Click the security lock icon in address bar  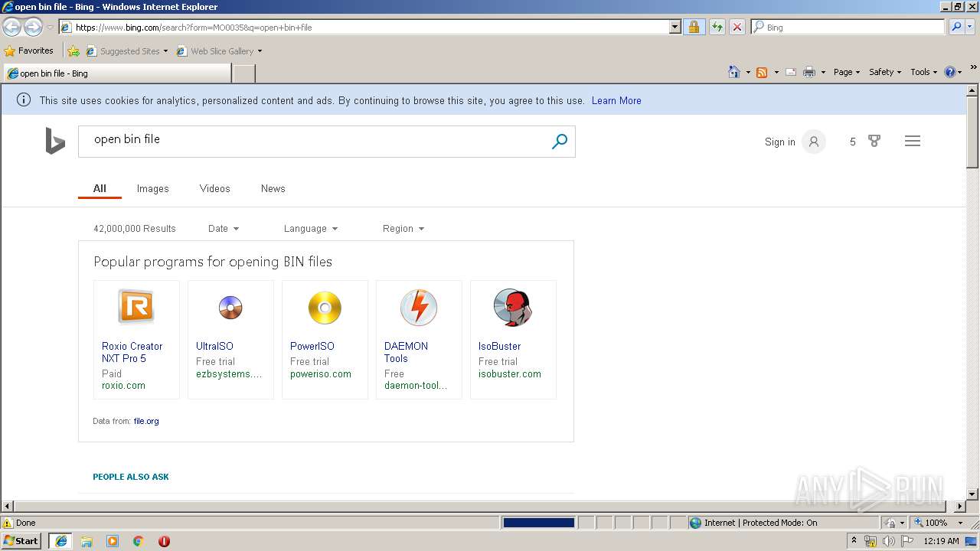694,27
